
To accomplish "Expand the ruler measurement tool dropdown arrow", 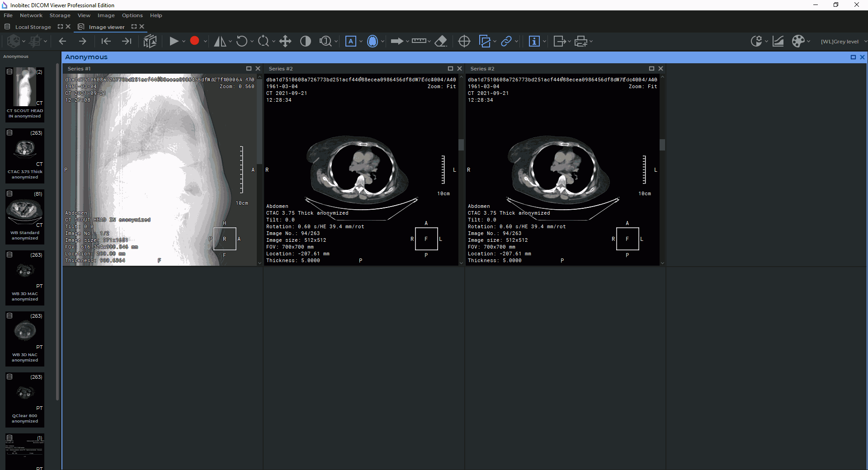I will pos(429,42).
